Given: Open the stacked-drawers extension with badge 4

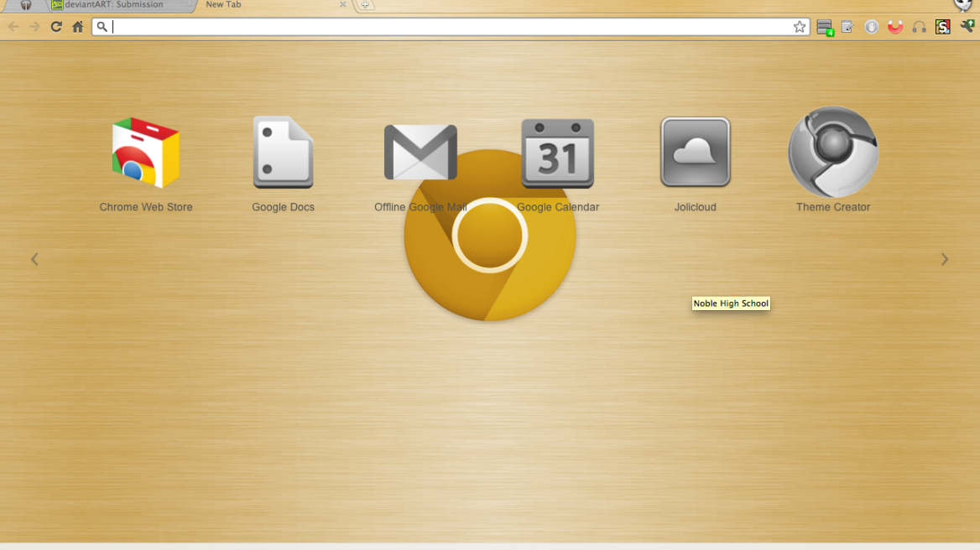Looking at the screenshot, I should click(825, 28).
